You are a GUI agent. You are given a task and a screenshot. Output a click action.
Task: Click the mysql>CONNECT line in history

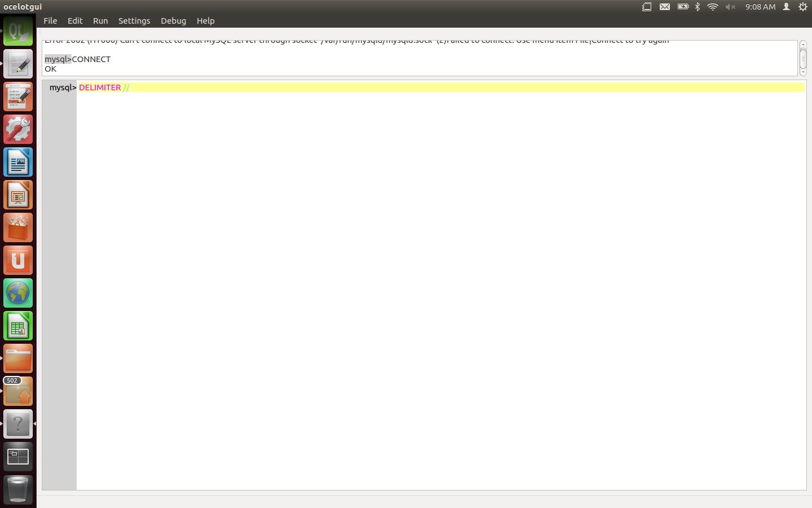(78, 59)
